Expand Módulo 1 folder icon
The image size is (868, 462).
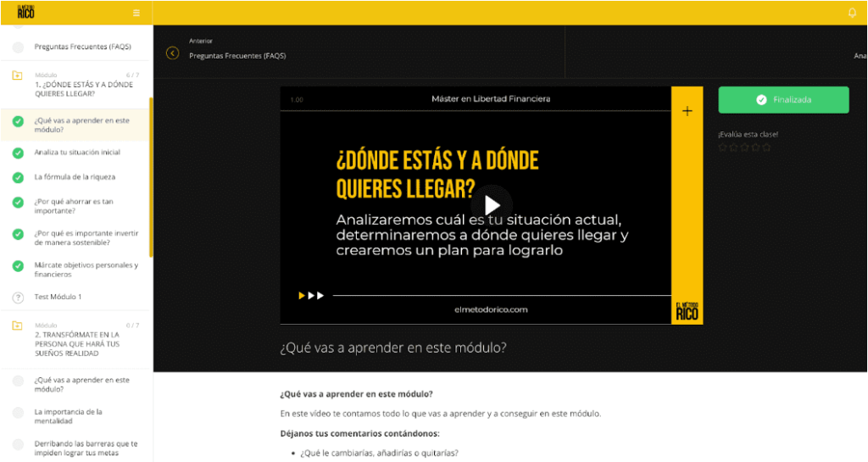click(x=17, y=75)
